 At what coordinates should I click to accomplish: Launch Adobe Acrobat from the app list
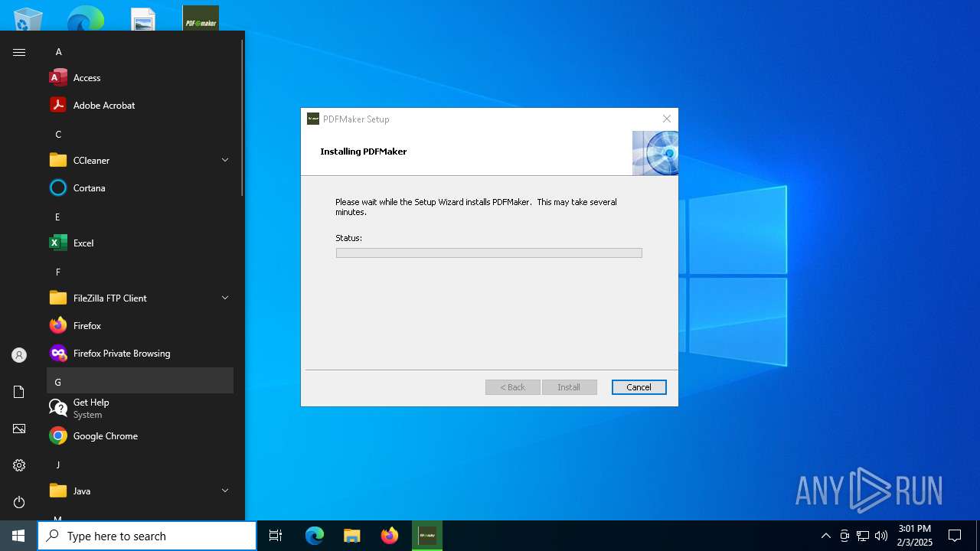point(140,105)
